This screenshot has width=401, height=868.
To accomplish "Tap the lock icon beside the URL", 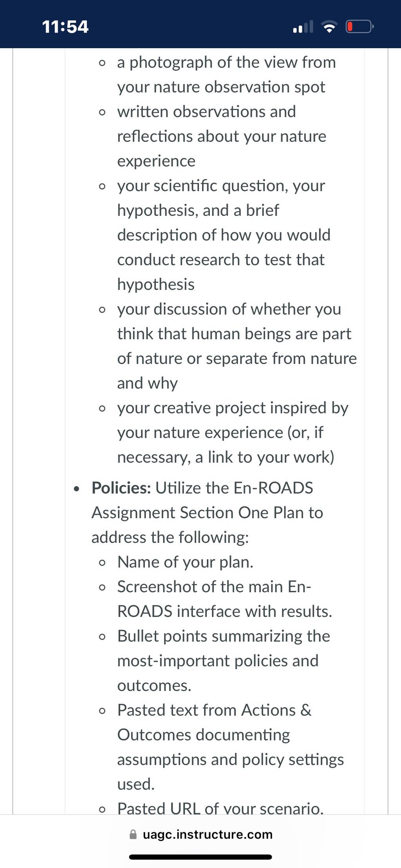I will tap(133, 834).
